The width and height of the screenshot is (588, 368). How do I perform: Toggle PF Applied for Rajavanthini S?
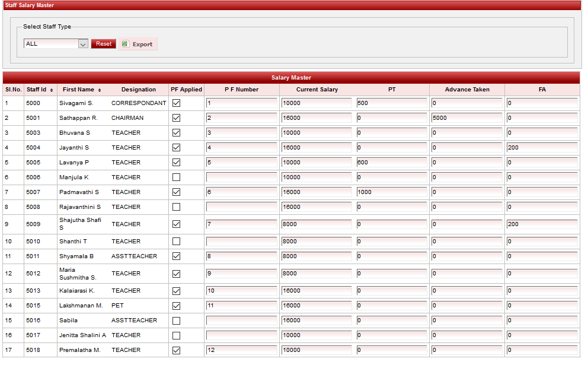pyautogui.click(x=176, y=207)
